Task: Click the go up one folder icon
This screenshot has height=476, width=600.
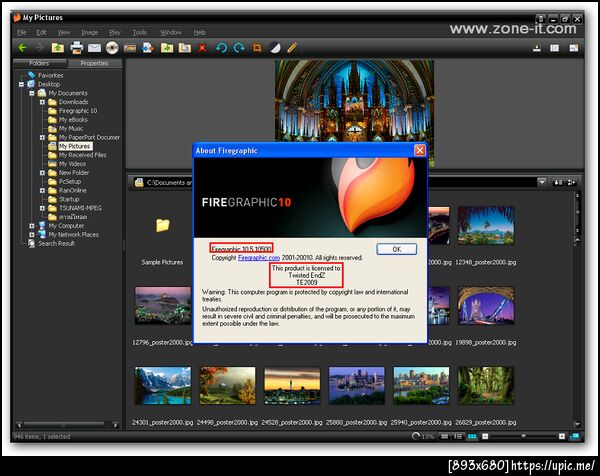Action: pos(58,48)
